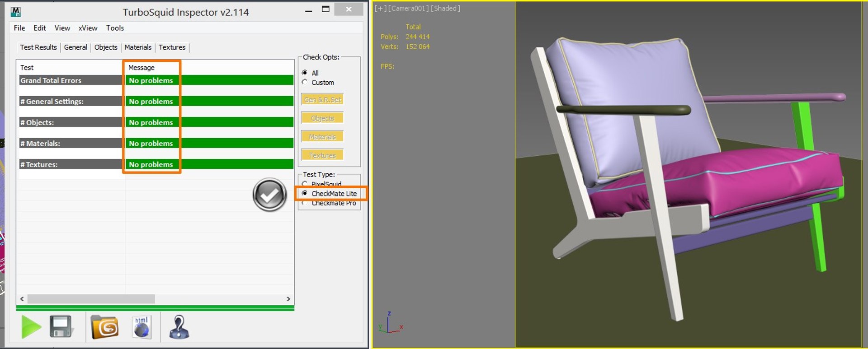The image size is (868, 349).
Task: Run the inspection with the green play button
Action: click(31, 326)
